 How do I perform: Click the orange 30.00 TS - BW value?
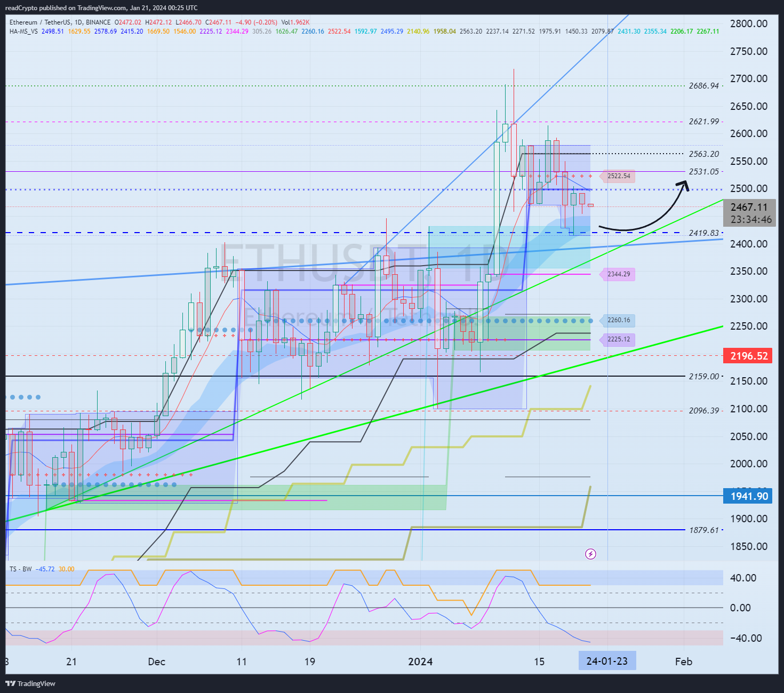tap(67, 569)
